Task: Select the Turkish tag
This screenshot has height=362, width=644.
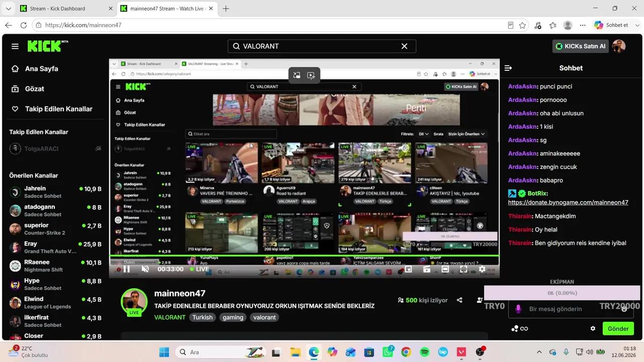Action: coord(203,317)
